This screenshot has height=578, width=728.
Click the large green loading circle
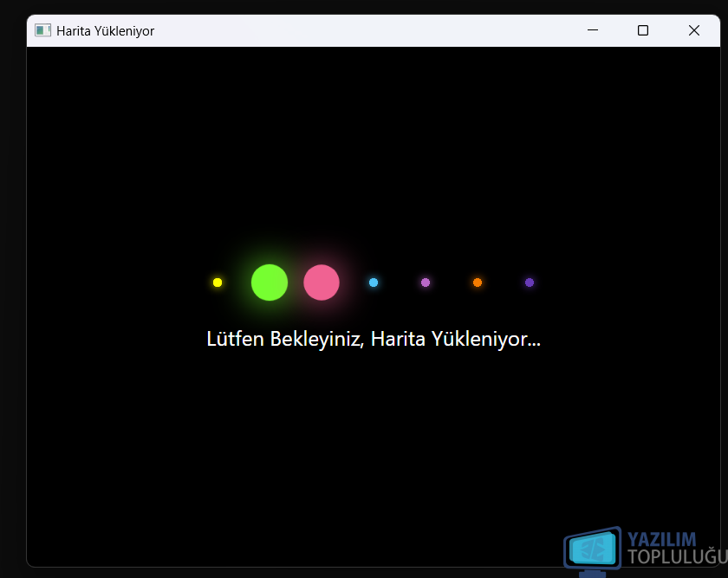(270, 283)
